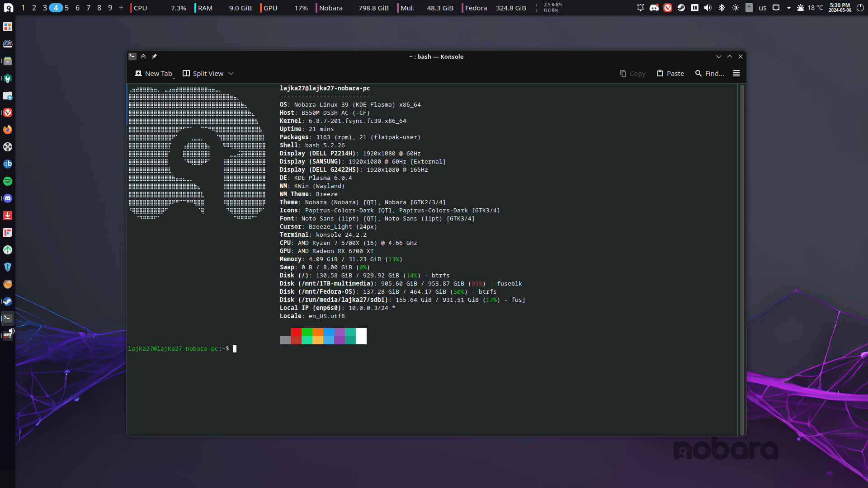
Task: Open brightness and color tray icon
Action: [x=736, y=8]
